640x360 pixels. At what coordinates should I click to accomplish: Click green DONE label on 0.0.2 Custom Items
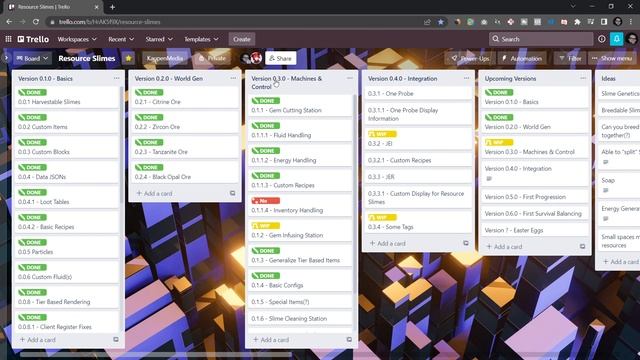(x=32, y=118)
